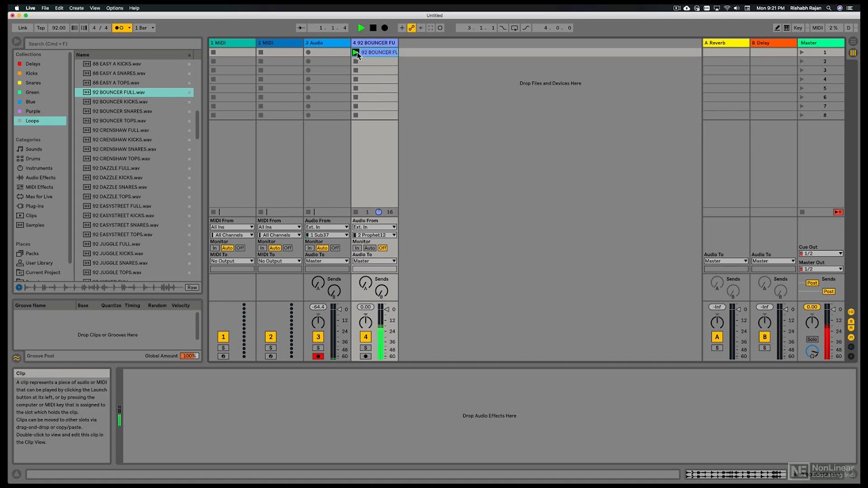Mute track 4 via its activator button

(x=365, y=337)
